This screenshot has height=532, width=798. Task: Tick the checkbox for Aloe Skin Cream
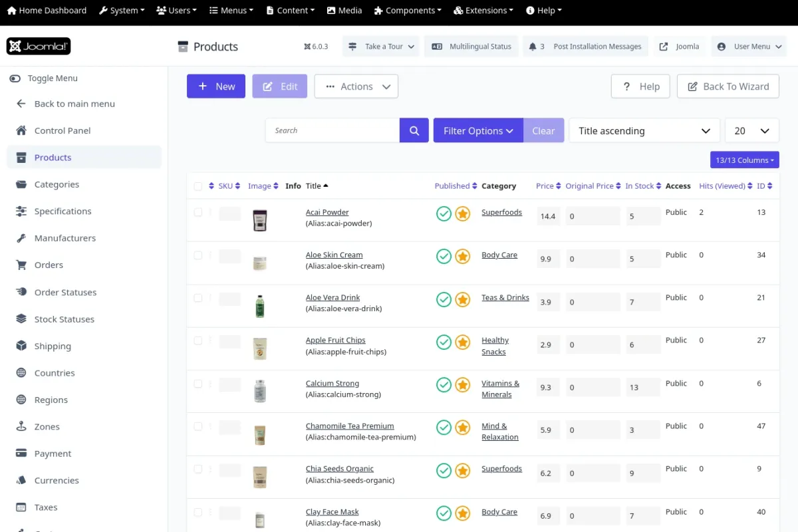[198, 255]
